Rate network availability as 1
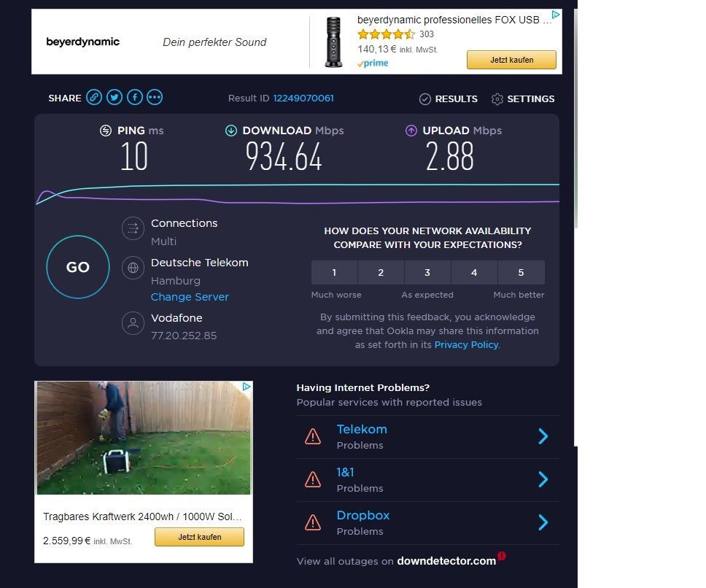The height and width of the screenshot is (588, 706). pos(334,272)
